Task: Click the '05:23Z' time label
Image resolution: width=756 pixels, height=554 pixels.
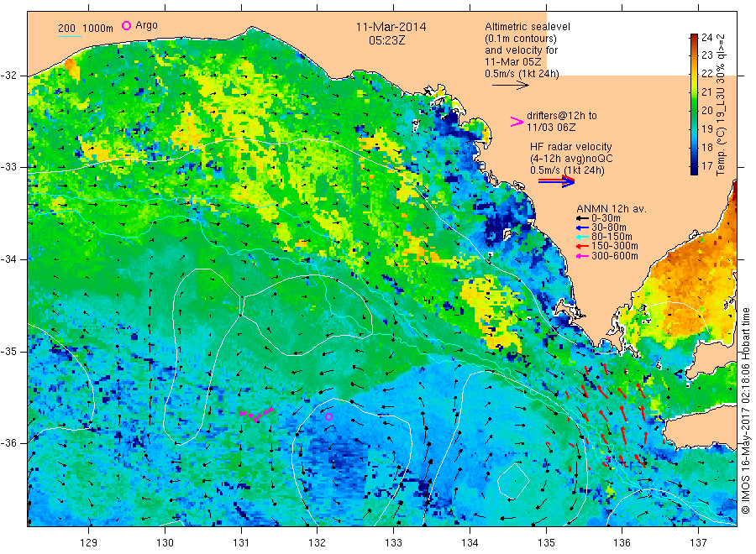Action: (x=386, y=40)
